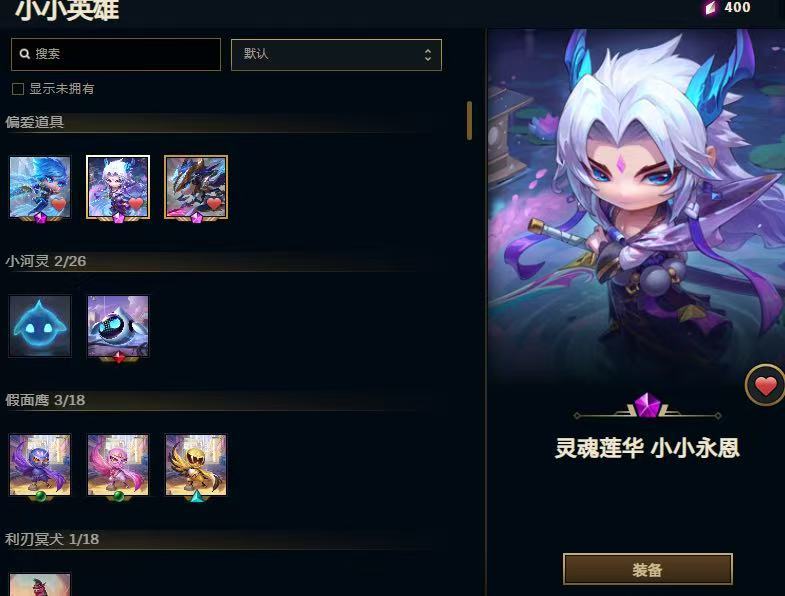The height and width of the screenshot is (596, 785).
Task: Toggle favorite heart on large preview
Action: (x=765, y=386)
